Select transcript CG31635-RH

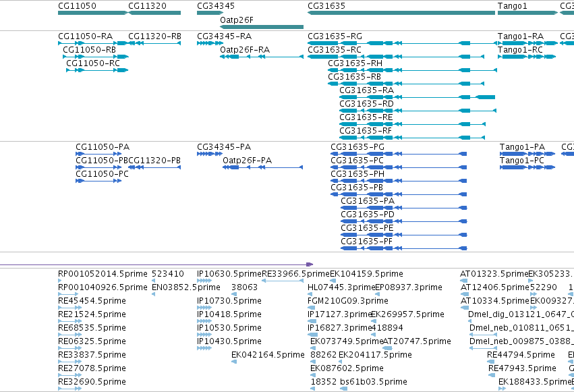click(x=412, y=70)
